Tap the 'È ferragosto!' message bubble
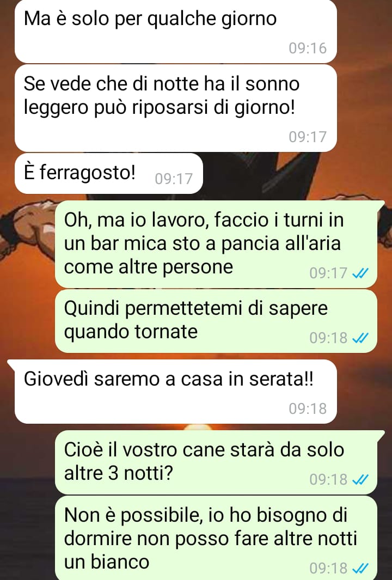 pos(109,174)
